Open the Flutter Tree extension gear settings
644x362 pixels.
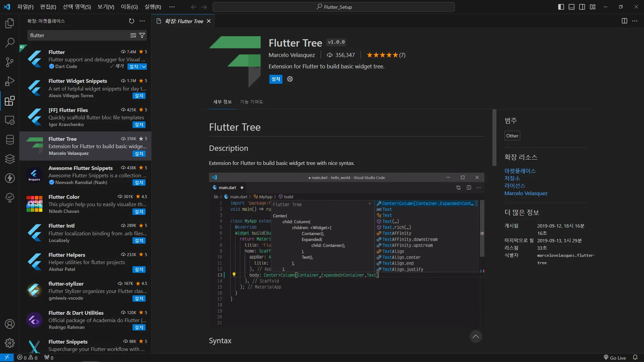click(290, 79)
